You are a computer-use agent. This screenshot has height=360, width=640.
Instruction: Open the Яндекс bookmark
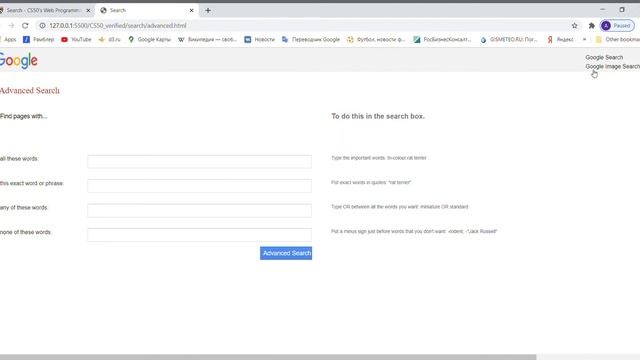(x=560, y=40)
